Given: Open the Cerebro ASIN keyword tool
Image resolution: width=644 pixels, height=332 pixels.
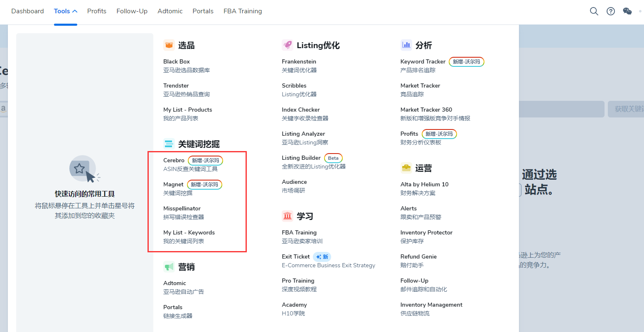Looking at the screenshot, I should pyautogui.click(x=174, y=161).
